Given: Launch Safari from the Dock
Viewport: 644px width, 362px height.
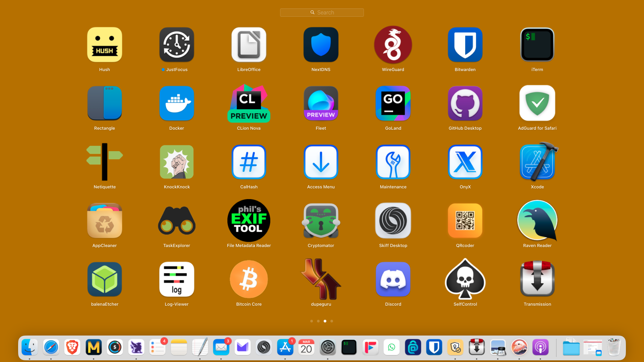Looking at the screenshot, I should click(x=51, y=347).
